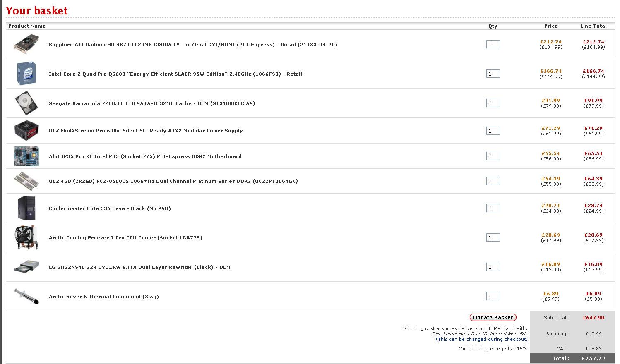Open the Seagate Barracuda 7200.11 1TB product name
The width and height of the screenshot is (620, 364).
coord(152,103)
